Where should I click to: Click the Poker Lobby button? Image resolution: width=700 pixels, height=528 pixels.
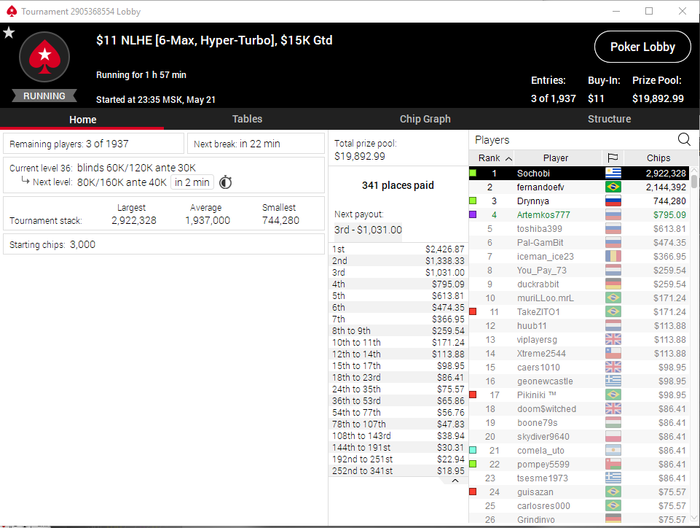(x=642, y=47)
